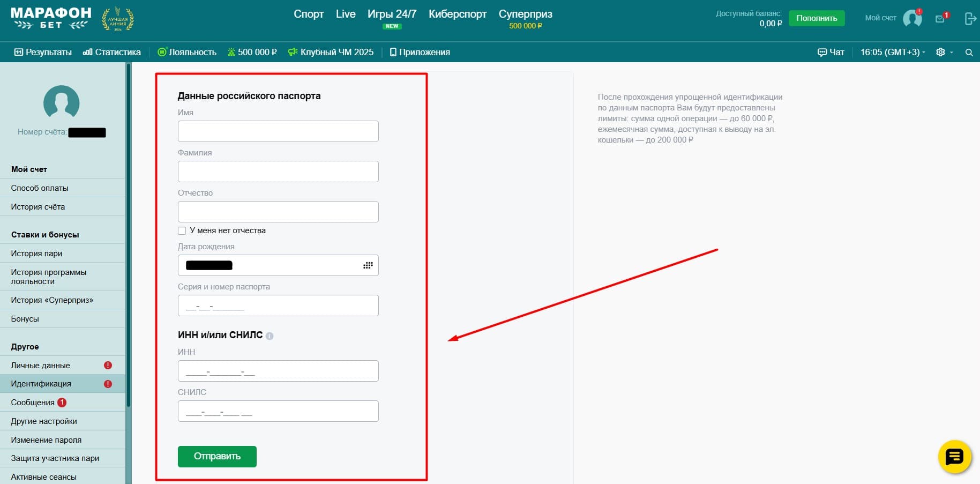Open calendar picker in birth date field
This screenshot has height=484, width=980.
pyautogui.click(x=368, y=265)
